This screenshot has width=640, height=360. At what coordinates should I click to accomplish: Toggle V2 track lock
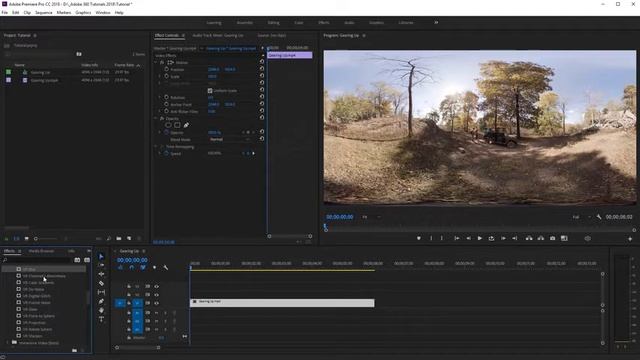click(x=129, y=295)
